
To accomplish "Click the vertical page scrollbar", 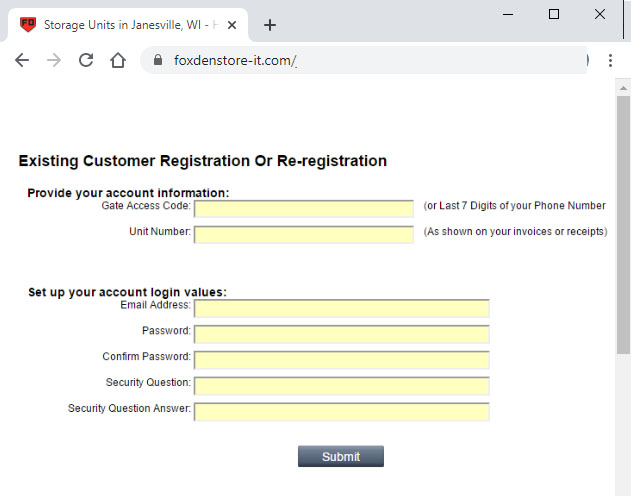I will [x=623, y=220].
